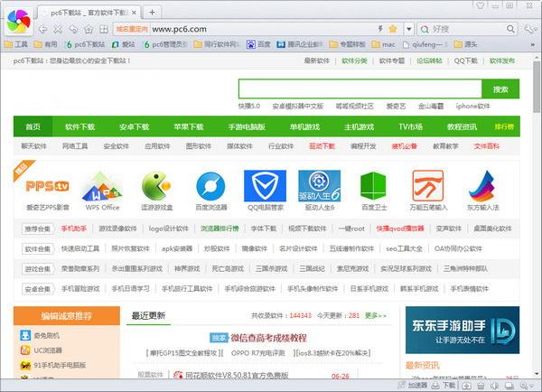Click the stop loading X button

(58, 30)
